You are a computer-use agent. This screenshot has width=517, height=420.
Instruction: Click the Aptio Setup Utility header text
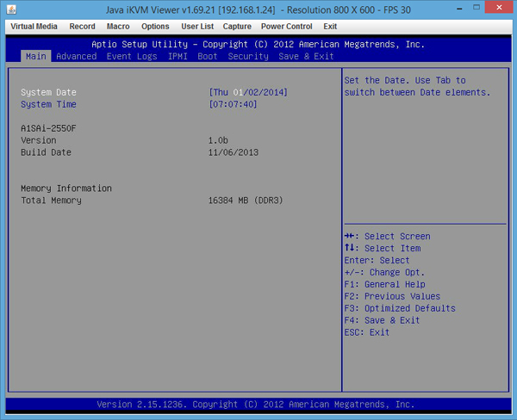click(258, 44)
